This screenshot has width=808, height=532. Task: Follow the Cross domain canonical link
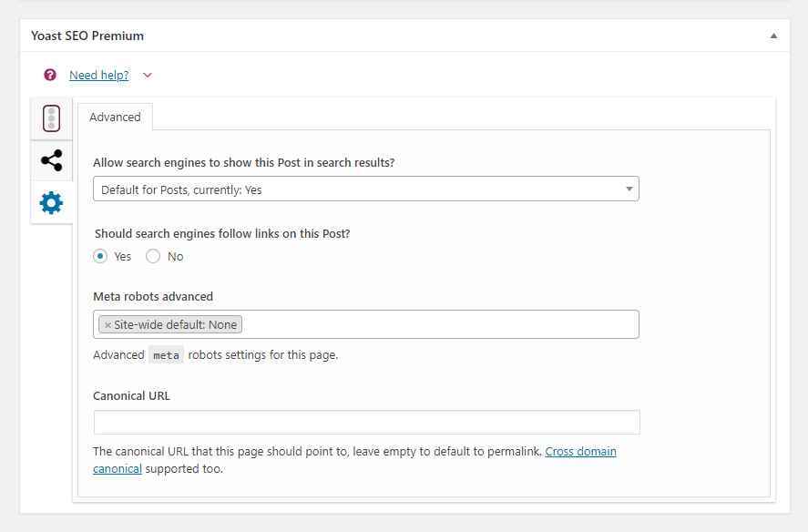[581, 452]
